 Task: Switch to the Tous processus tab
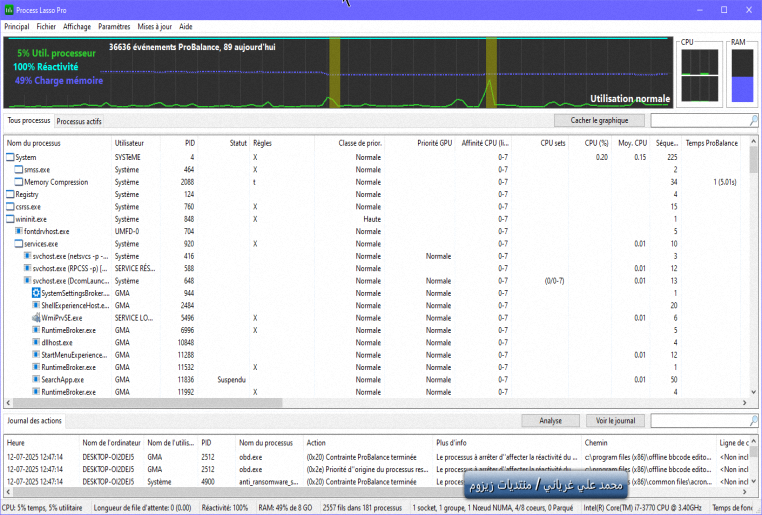pos(29,120)
